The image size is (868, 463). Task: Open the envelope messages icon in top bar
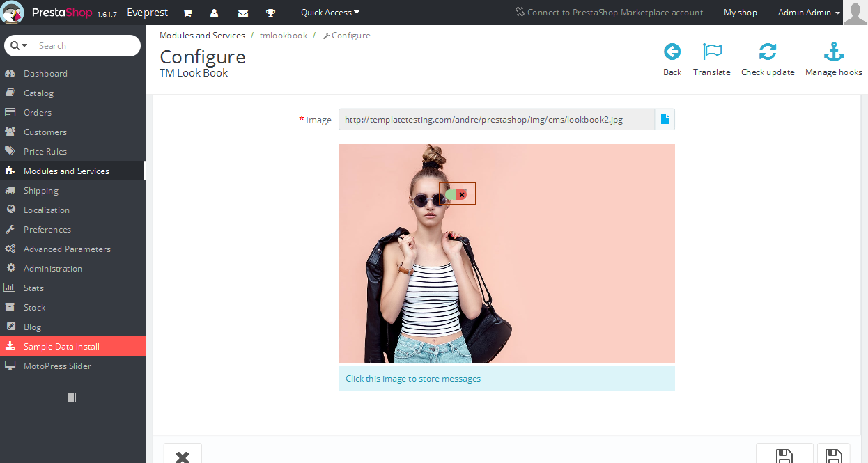coord(243,13)
